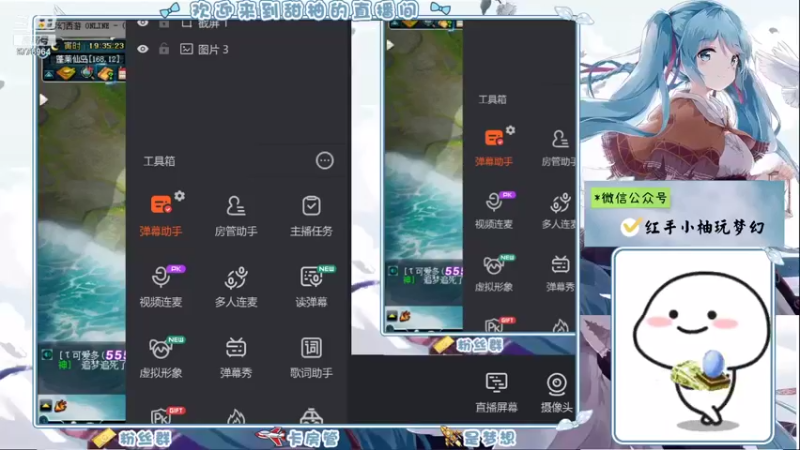Open the 弹幕助手 tool in the main toolbox
800x450 pixels.
pyautogui.click(x=161, y=214)
